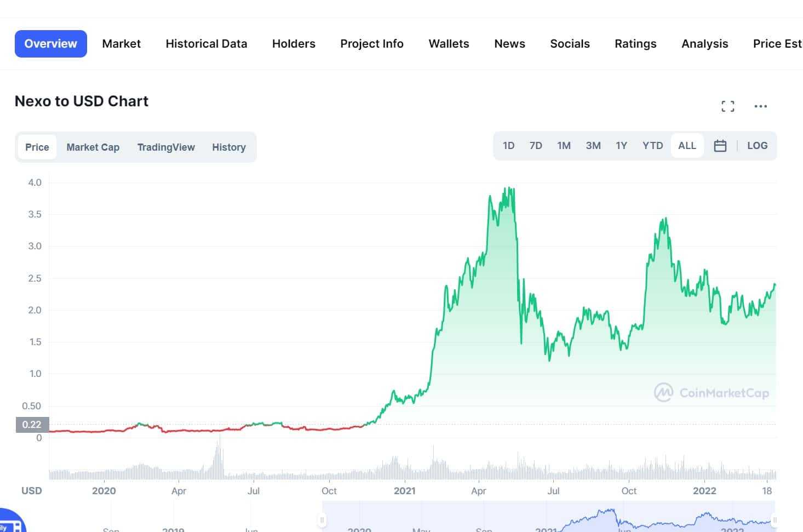Select the ALL time range
This screenshot has width=803, height=532.
tap(687, 146)
